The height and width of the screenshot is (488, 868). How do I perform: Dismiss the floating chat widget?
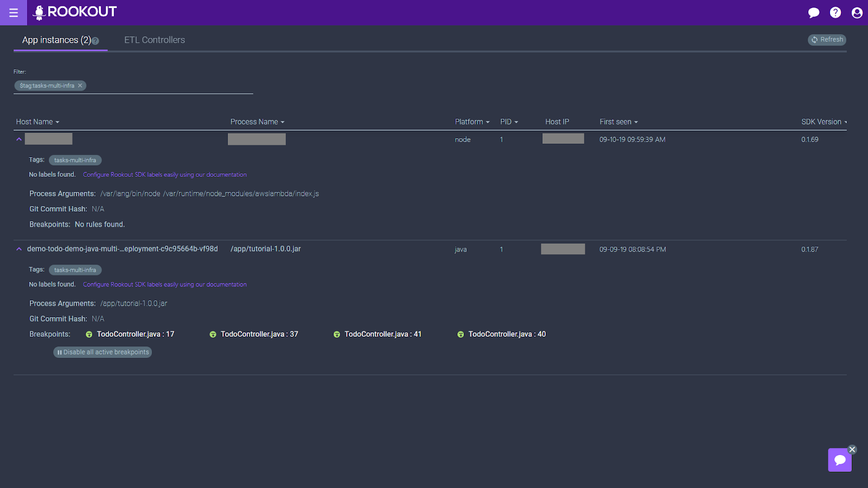pos(852,450)
